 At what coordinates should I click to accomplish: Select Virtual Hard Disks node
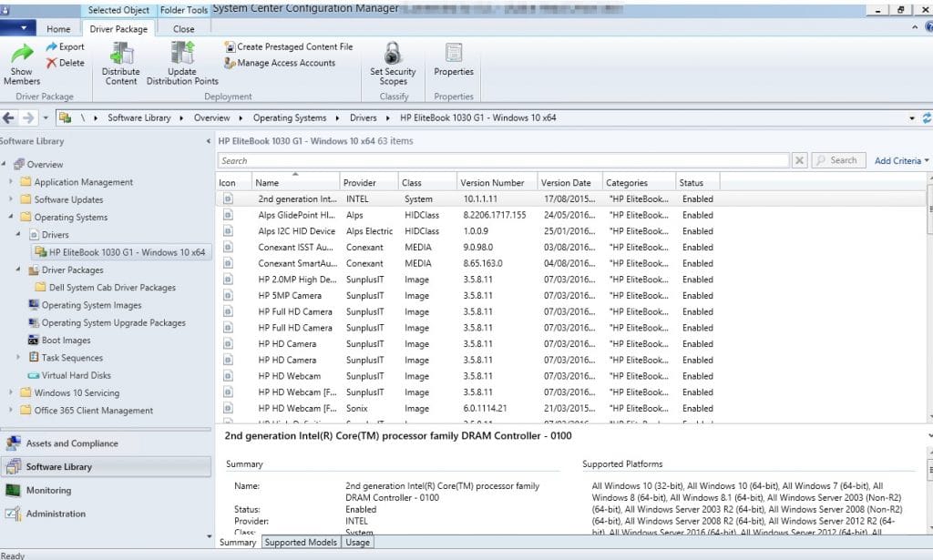click(77, 375)
